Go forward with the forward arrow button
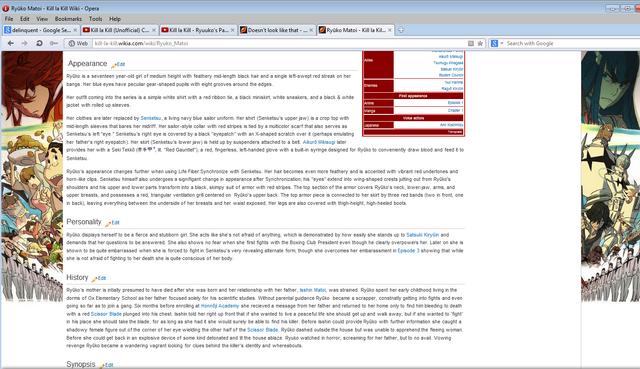640x369 pixels. click(24, 43)
